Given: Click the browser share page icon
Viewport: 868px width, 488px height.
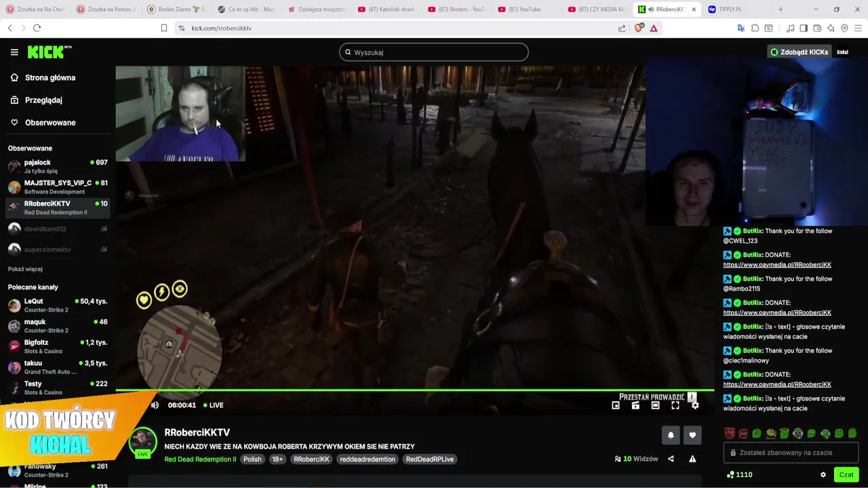Looking at the screenshot, I should tap(622, 28).
